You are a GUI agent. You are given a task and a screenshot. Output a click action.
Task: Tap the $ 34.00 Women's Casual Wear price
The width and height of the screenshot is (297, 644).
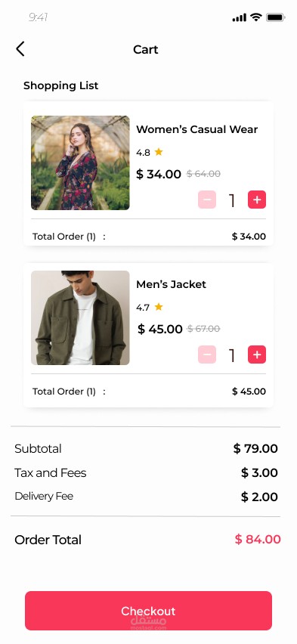tap(159, 174)
